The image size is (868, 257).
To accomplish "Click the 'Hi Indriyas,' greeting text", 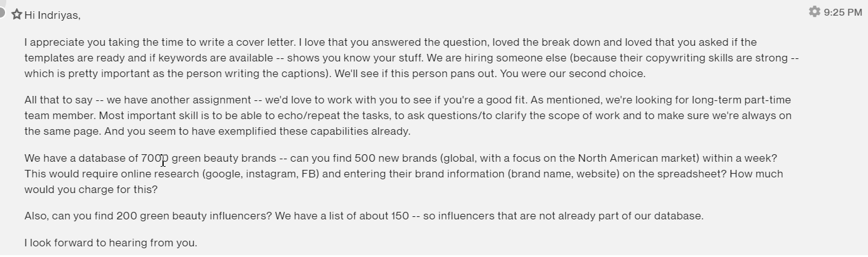I will point(53,16).
